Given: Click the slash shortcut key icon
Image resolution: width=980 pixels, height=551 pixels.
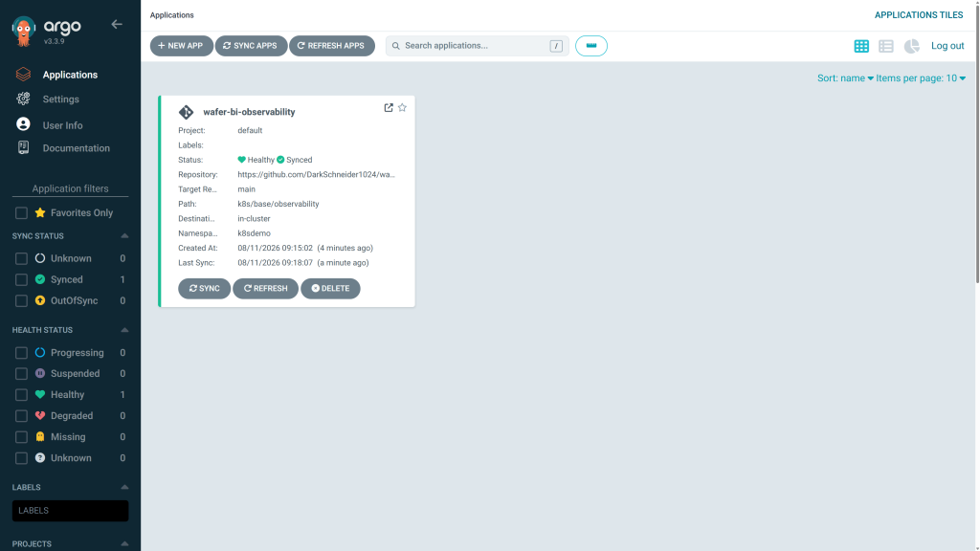Looking at the screenshot, I should [x=556, y=46].
